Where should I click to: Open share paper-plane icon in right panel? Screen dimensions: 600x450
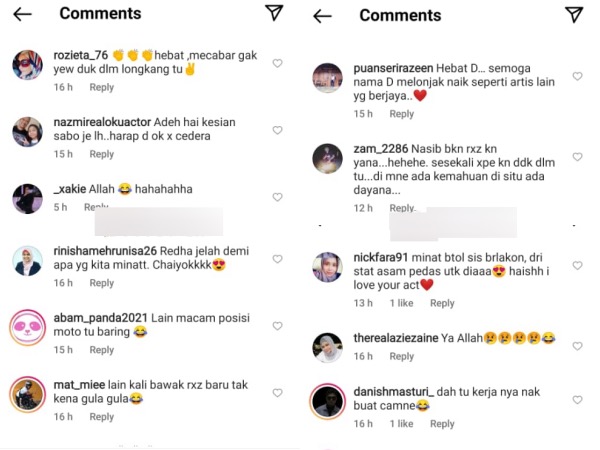point(574,15)
